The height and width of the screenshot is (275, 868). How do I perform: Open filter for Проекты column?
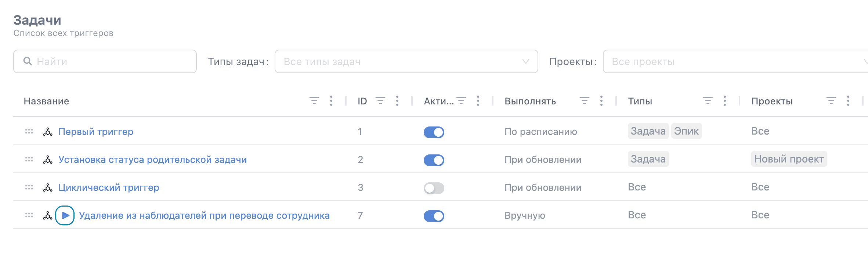[831, 101]
